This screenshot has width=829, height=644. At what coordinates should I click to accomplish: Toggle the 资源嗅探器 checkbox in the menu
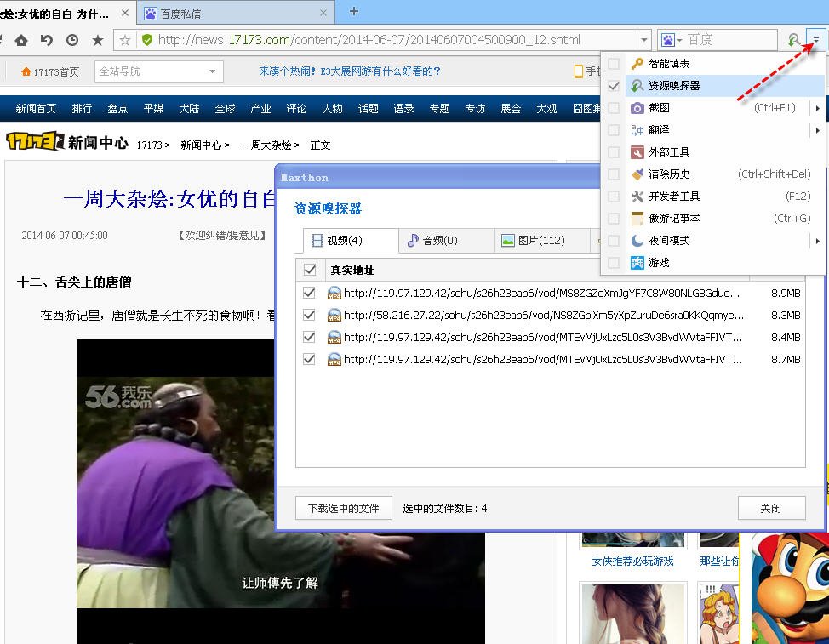pyautogui.click(x=613, y=84)
